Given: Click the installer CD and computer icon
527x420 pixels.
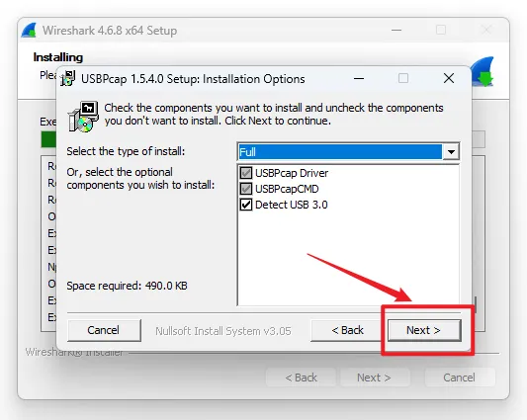Looking at the screenshot, I should pos(83,117).
